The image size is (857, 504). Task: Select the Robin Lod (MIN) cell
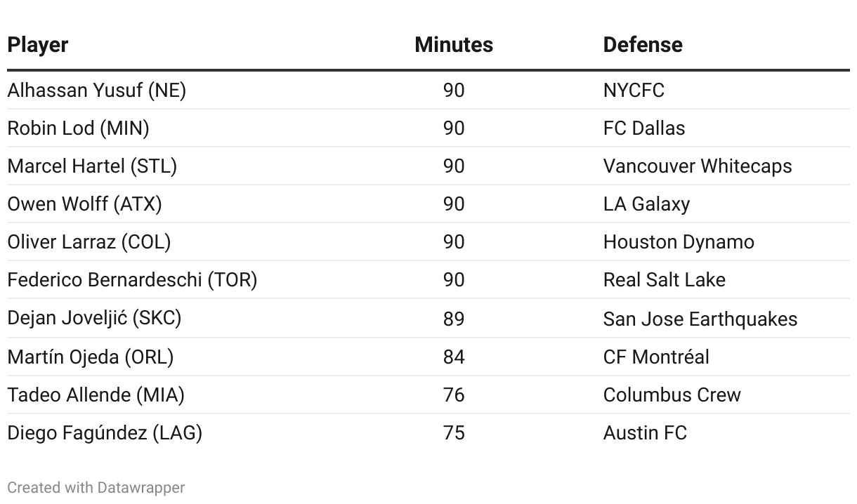[78, 128]
